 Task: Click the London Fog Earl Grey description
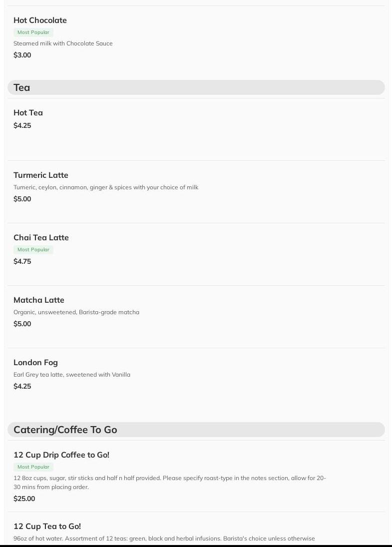point(72,375)
